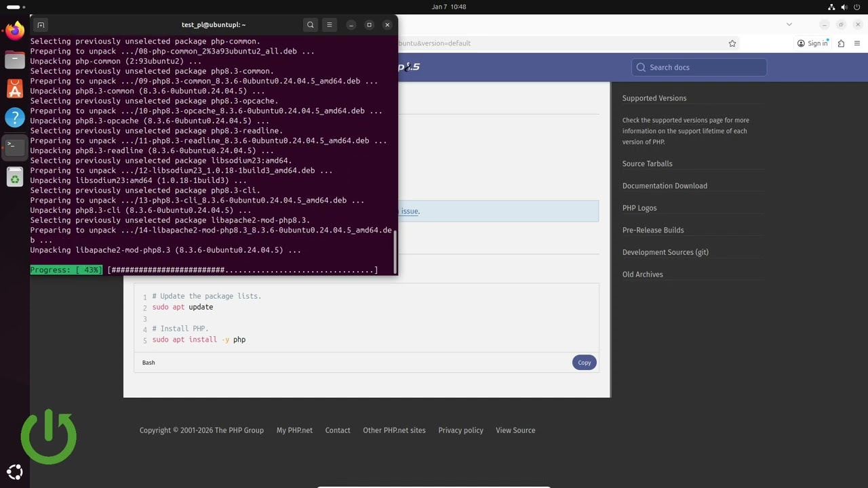Minimize the Firefox window
Image resolution: width=868 pixels, height=488 pixels.
coord(825,24)
